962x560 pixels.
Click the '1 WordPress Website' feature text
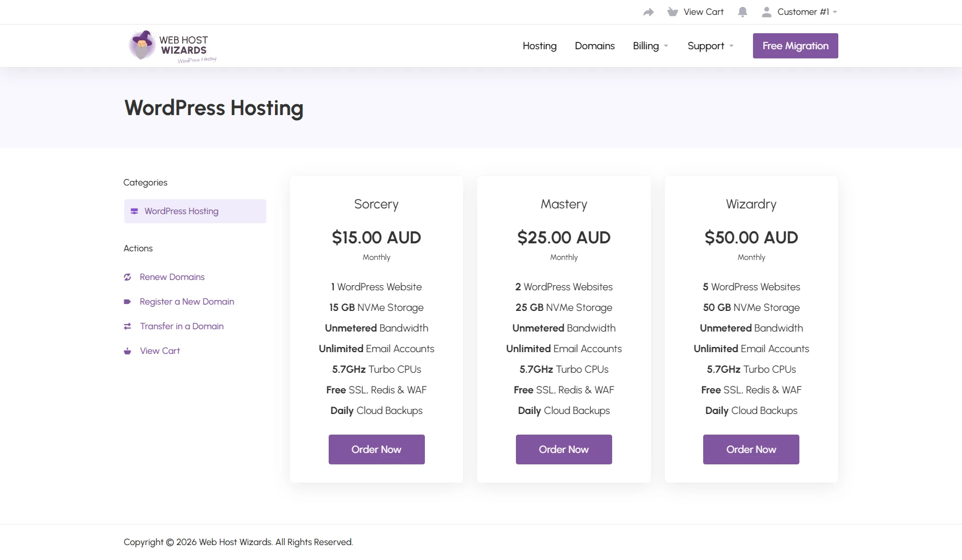click(x=376, y=287)
